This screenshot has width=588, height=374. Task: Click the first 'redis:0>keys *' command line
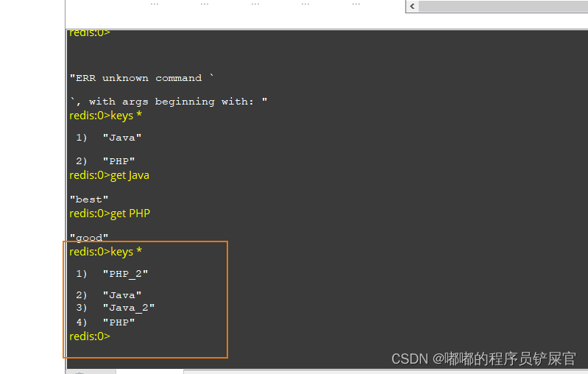pyautogui.click(x=105, y=116)
